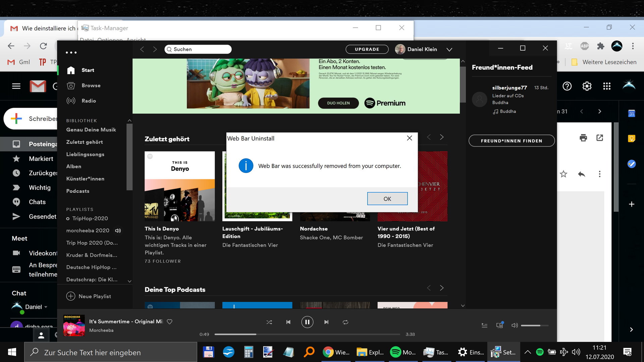
Task: Click FREUND*INNEN FINDEN button
Action: tap(512, 141)
